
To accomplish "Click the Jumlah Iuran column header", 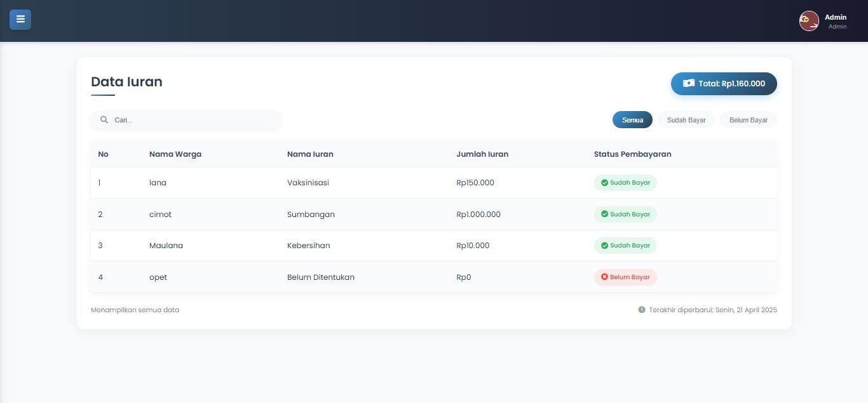I will tap(482, 154).
